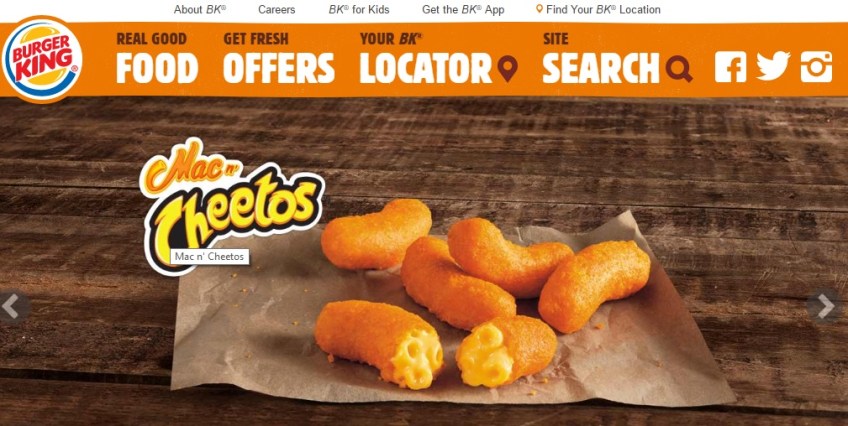Select the Site SEARCH text
This screenshot has height=426, width=848.
click(601, 58)
